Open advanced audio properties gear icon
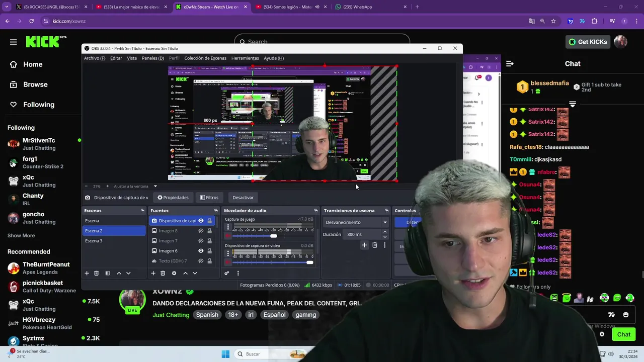The height and width of the screenshot is (362, 644). click(x=227, y=273)
